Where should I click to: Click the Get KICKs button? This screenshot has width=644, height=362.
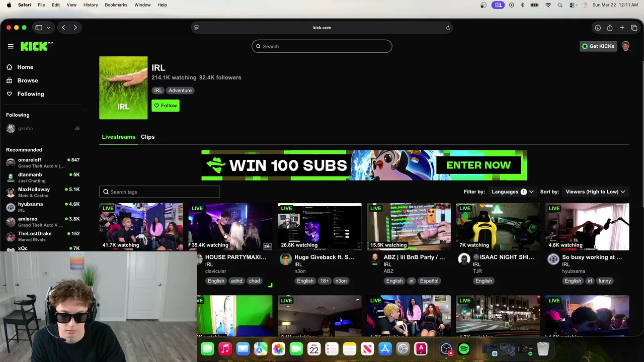click(x=598, y=46)
